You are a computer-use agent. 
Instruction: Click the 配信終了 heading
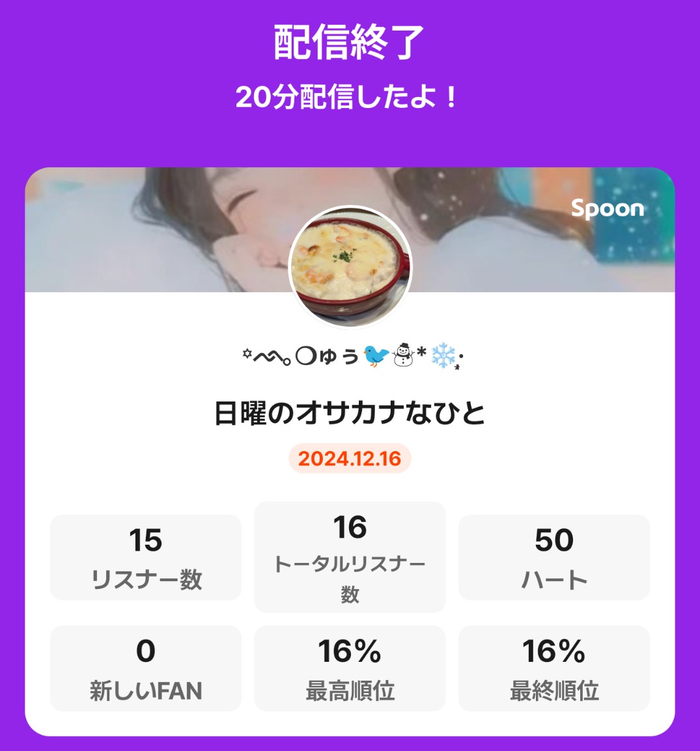[349, 42]
